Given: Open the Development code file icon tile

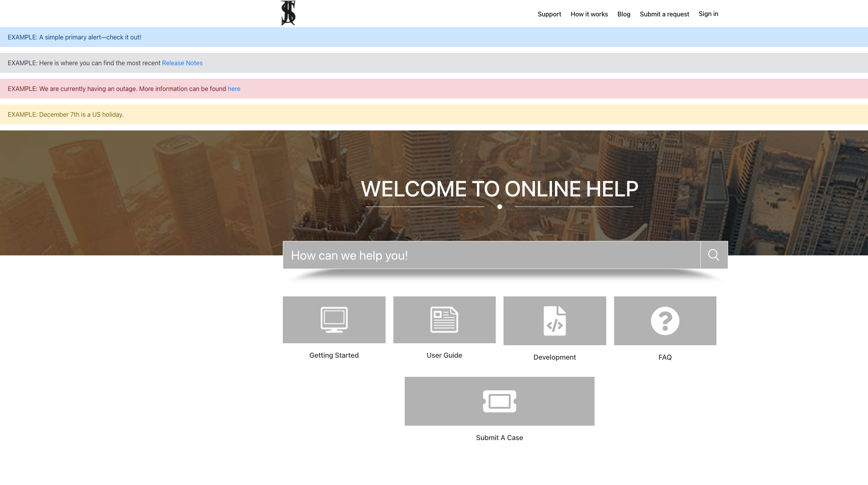Looking at the screenshot, I should pos(555,321).
